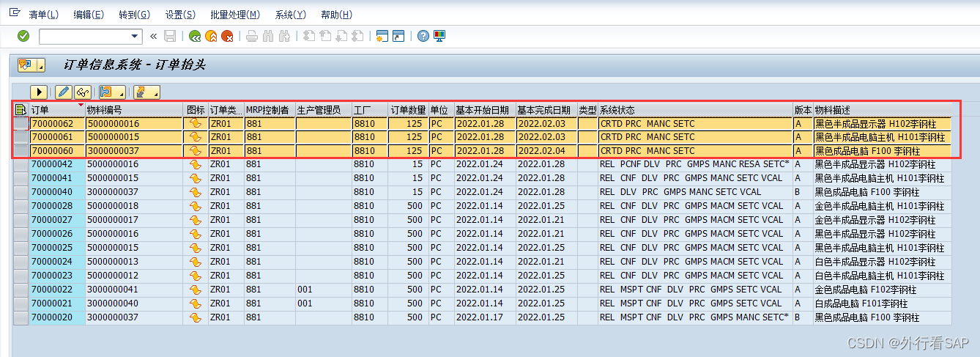Click the Generate Shortcut icon
980x357 pixels.
click(x=398, y=36)
